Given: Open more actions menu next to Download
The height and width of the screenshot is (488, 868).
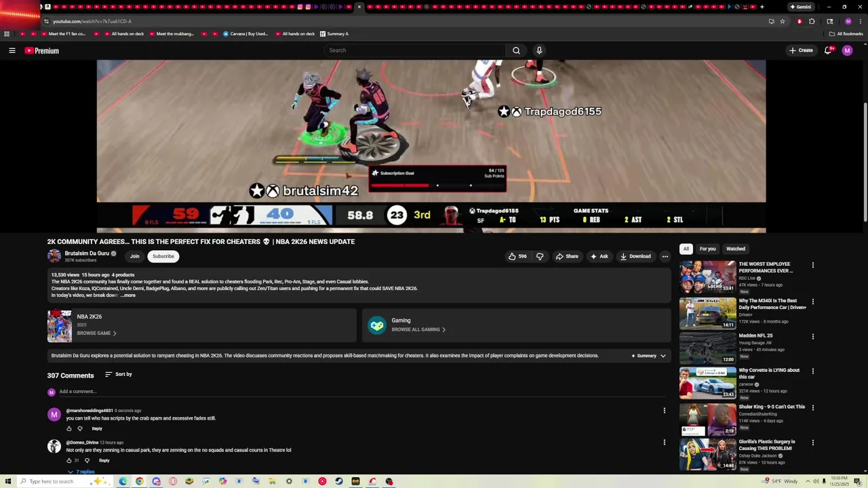Looking at the screenshot, I should pos(665,256).
